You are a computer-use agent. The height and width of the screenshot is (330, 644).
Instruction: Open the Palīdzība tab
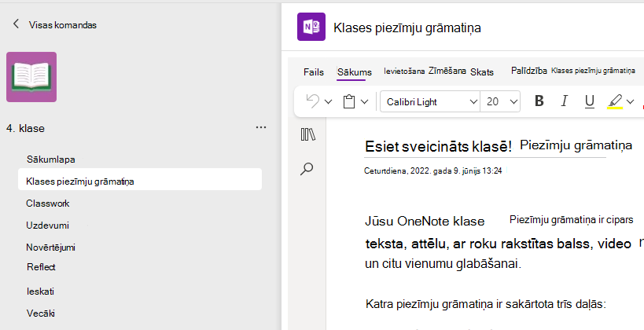point(529,71)
